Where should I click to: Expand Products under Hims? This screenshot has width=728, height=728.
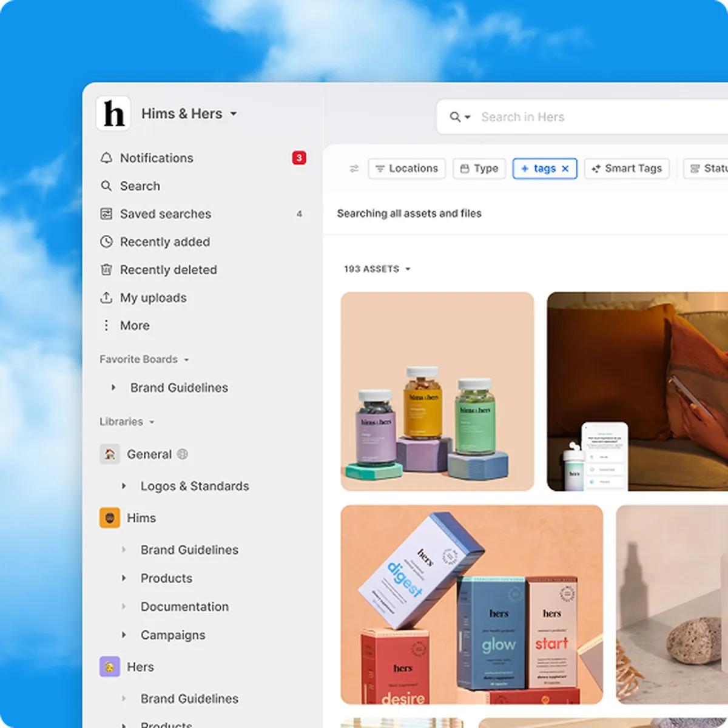pos(124,578)
